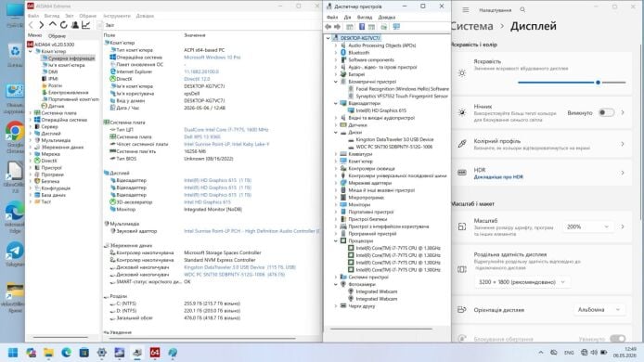The width and height of the screenshot is (644, 362).
Task: Select the Recycle Bin desktop icon
Action: pos(15,56)
